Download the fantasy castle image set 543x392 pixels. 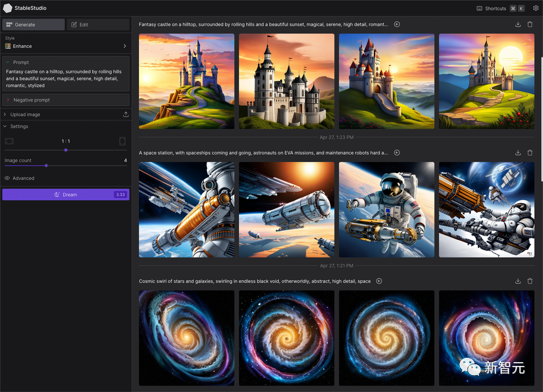[517, 24]
